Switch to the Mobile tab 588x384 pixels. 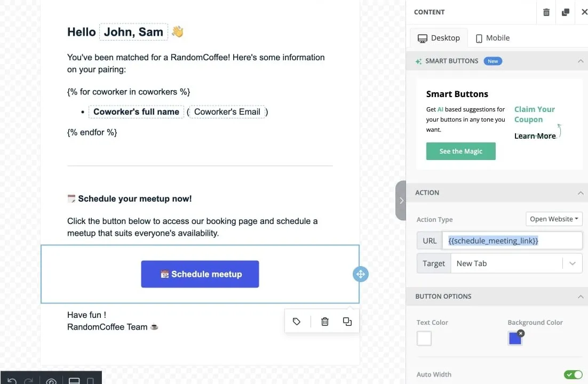point(492,38)
